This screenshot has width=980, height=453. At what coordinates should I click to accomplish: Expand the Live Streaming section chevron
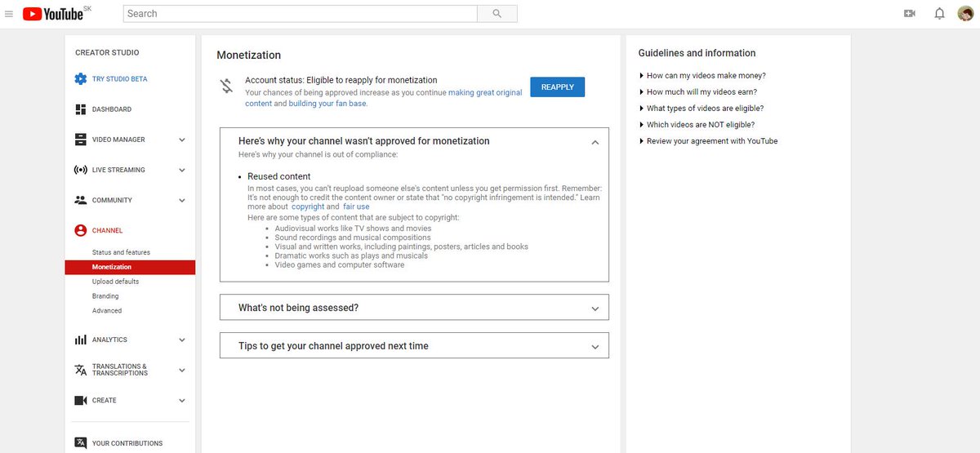182,170
